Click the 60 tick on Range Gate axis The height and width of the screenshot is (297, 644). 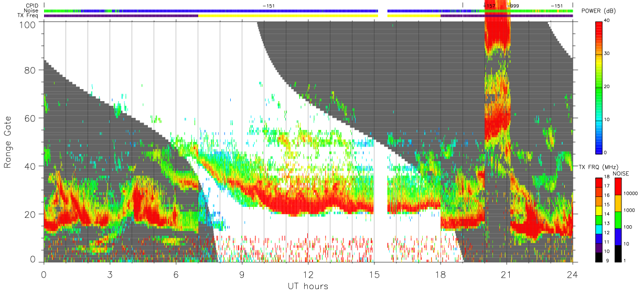pos(30,118)
